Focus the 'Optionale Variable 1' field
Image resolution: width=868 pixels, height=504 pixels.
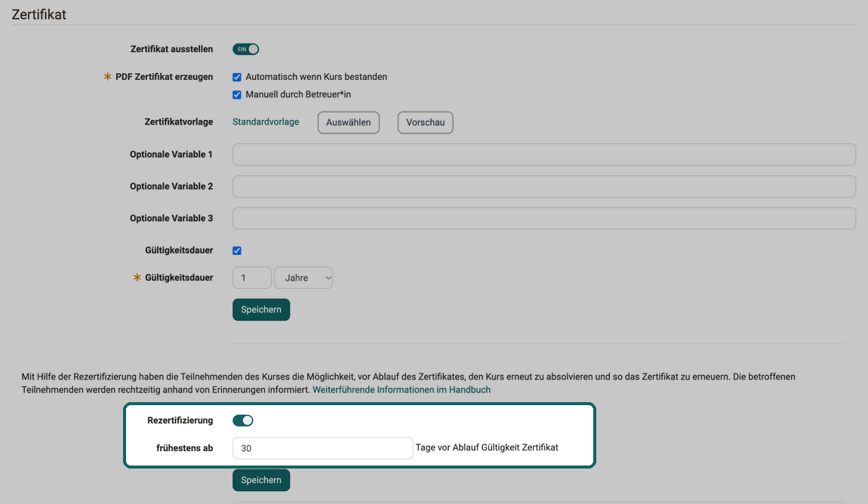coord(544,155)
